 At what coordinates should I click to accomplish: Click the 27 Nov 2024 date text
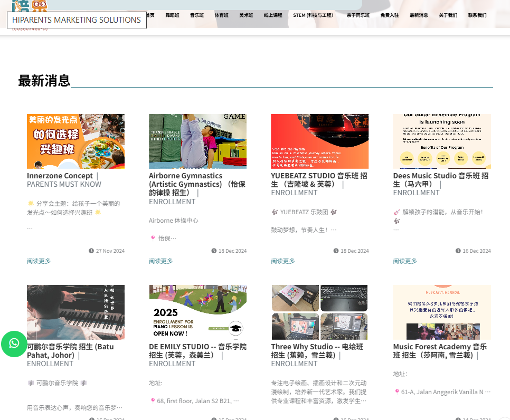click(110, 251)
